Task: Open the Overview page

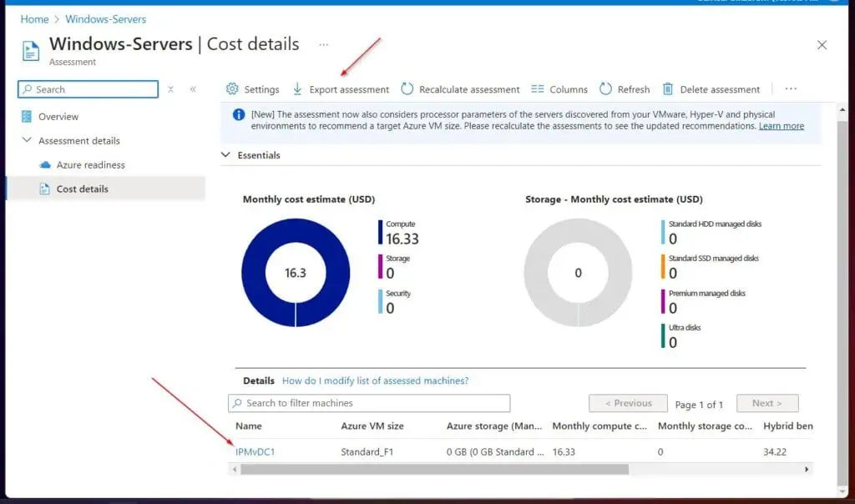Action: (58, 117)
